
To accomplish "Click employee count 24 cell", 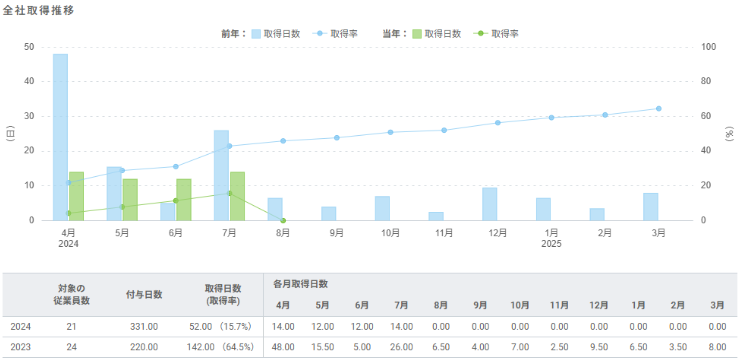I will pyautogui.click(x=71, y=347).
